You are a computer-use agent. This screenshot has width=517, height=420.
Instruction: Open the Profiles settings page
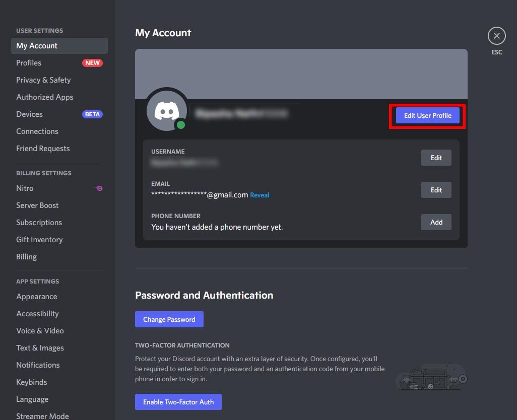point(29,62)
